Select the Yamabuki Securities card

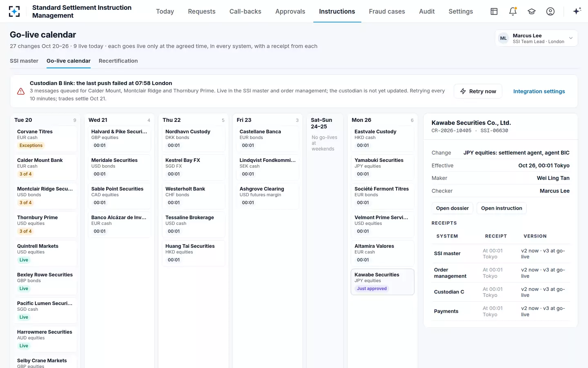tap(383, 167)
